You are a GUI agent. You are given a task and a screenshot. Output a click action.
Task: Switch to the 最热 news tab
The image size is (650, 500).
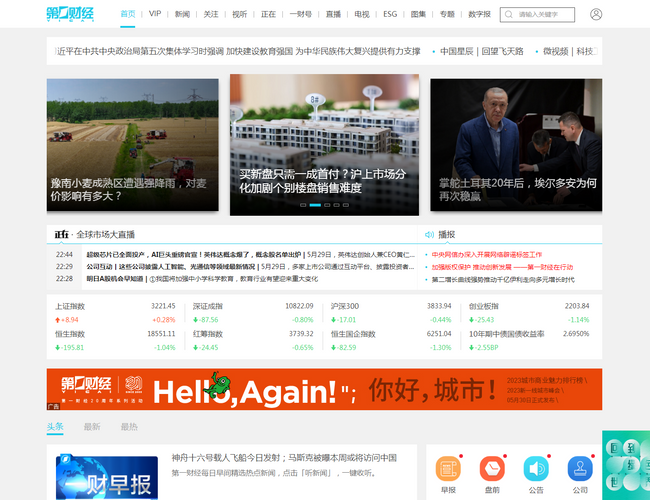point(129,427)
